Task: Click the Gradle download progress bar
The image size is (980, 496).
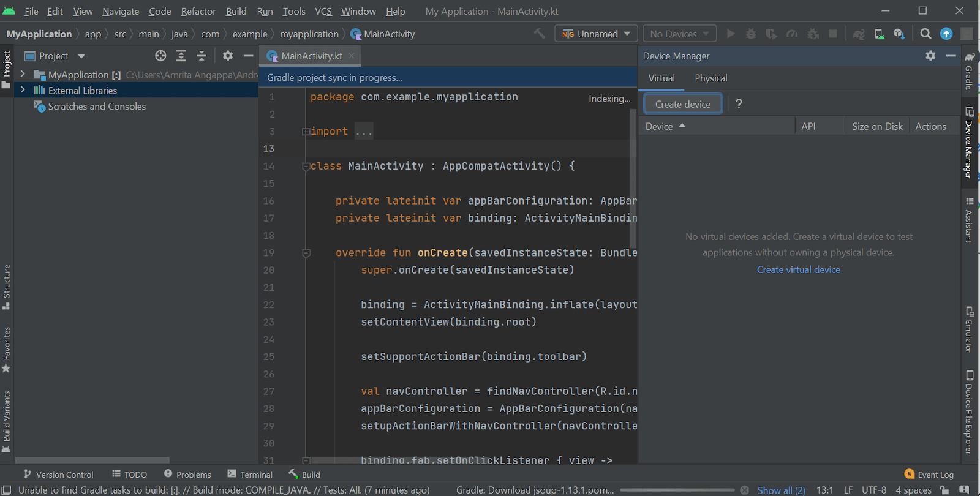Action: click(x=677, y=490)
